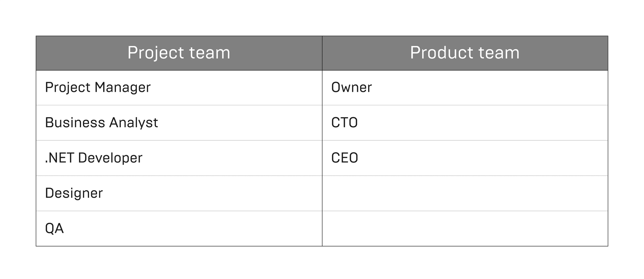Select the CEO cell

465,158
